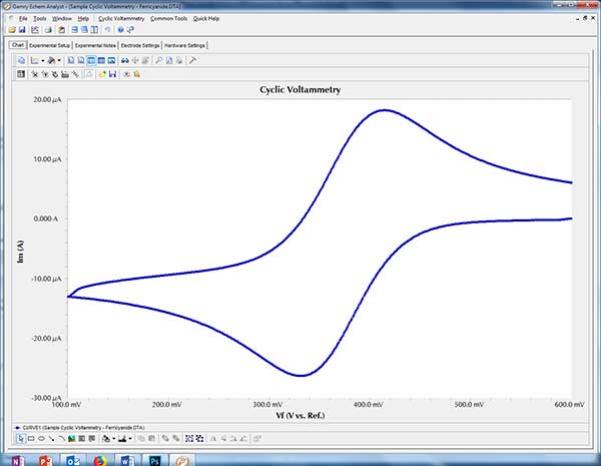Screen dimensions: 601x466
Task: Click the dark table icon on second toolbar
Action: [x=21, y=74]
